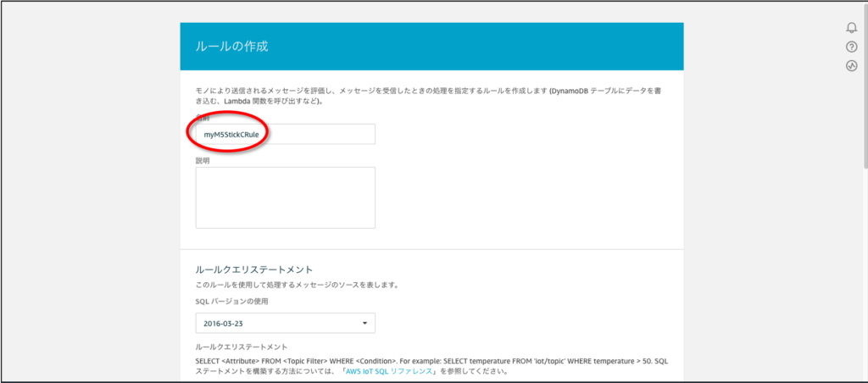Click the help question mark icon
The height and width of the screenshot is (383, 868).
point(851,47)
